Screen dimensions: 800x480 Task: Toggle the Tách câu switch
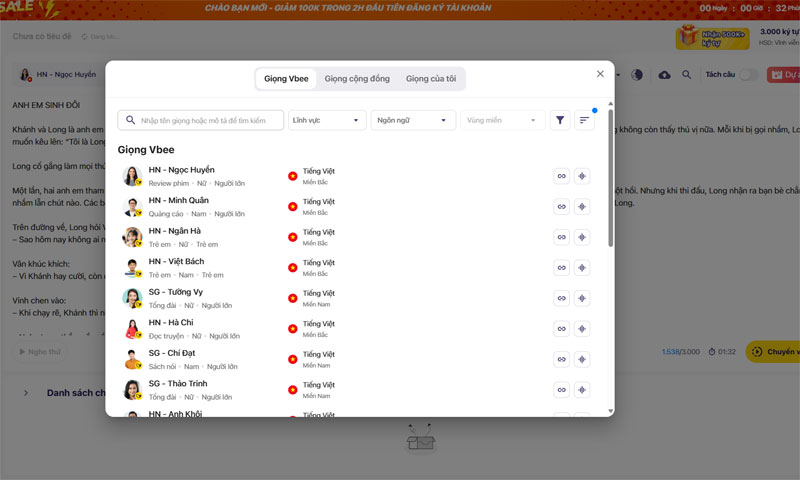pyautogui.click(x=747, y=75)
